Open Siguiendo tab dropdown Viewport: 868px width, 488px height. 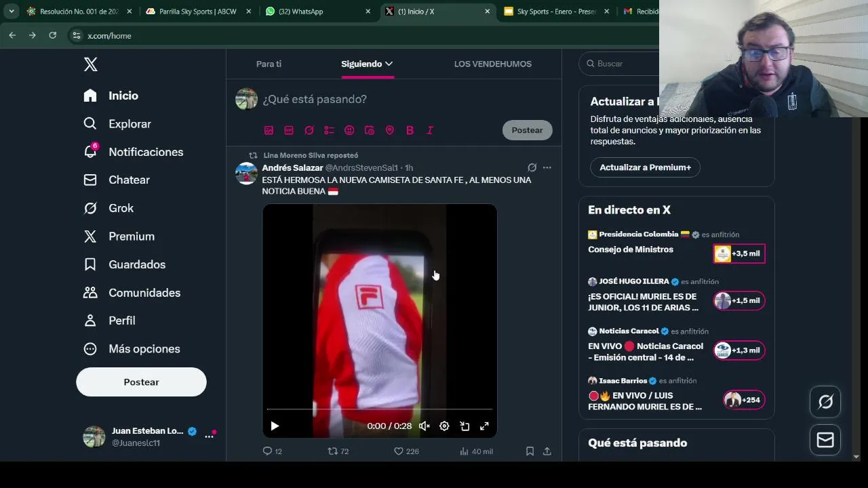[367, 64]
